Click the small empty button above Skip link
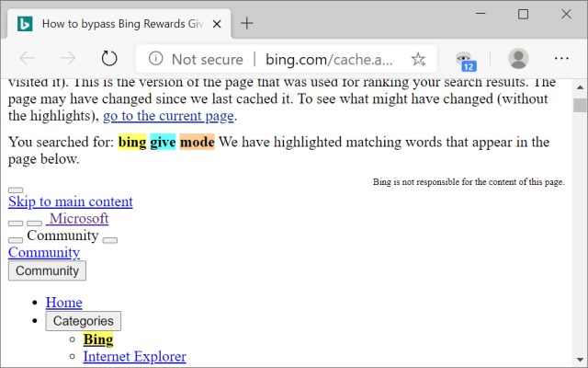 point(16,190)
